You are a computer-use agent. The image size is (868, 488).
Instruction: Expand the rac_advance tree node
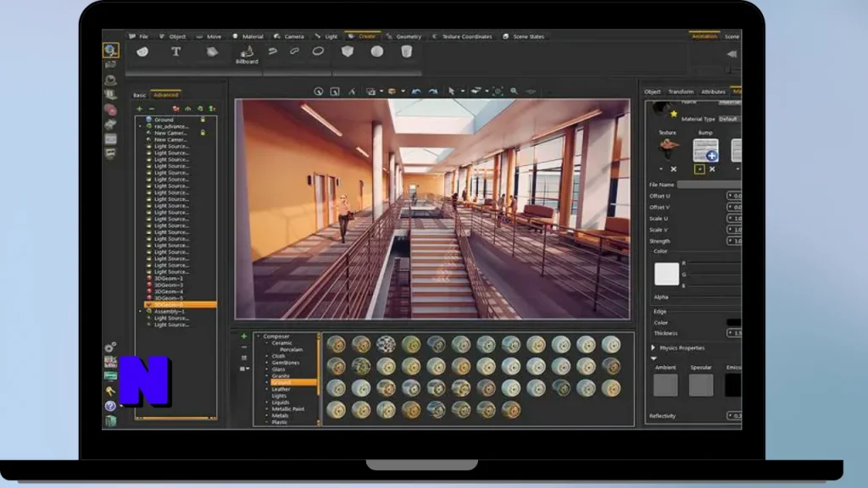click(x=140, y=126)
